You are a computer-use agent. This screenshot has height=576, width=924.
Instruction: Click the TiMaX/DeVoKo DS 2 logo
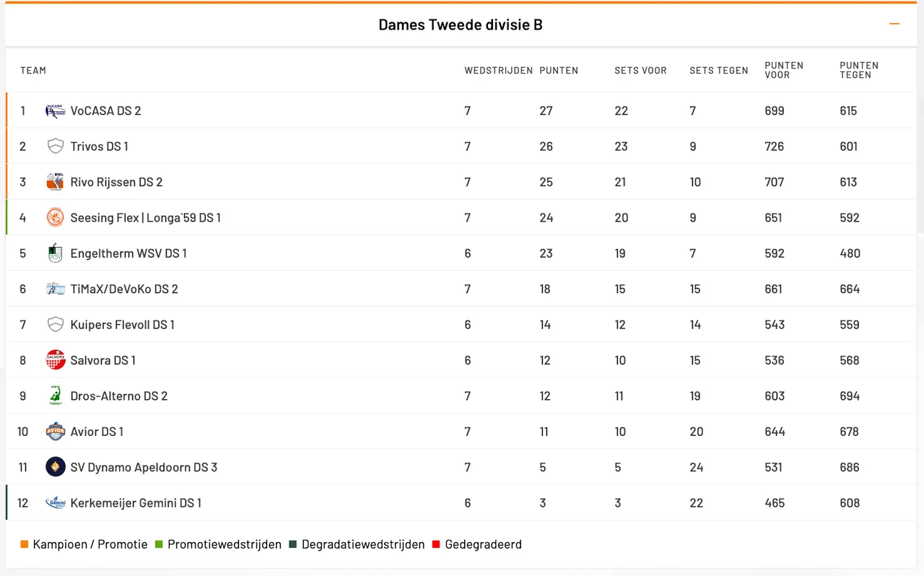pyautogui.click(x=55, y=289)
